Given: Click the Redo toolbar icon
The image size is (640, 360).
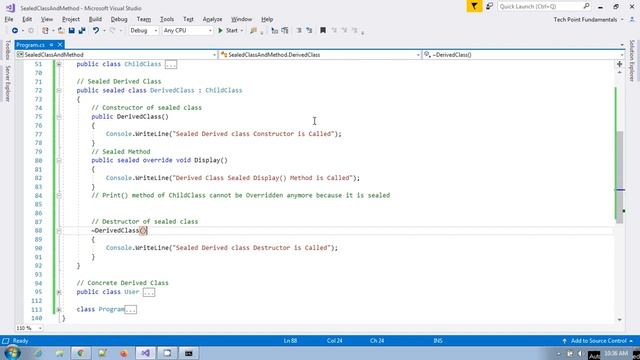Looking at the screenshot, I should (112, 31).
